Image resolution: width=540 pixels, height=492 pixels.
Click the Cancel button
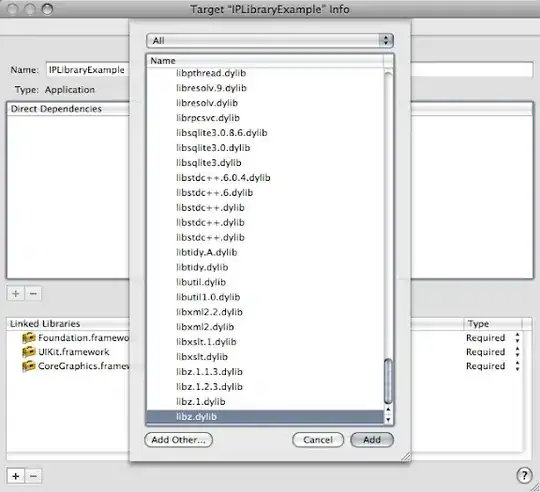coord(318,440)
